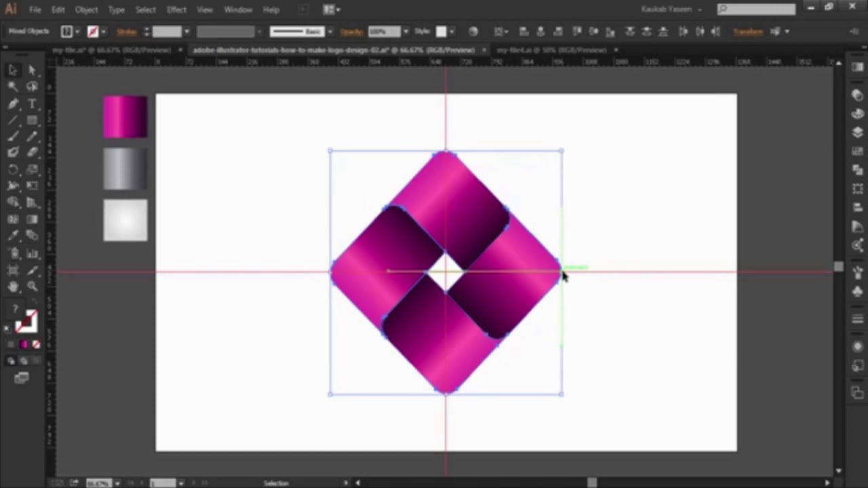Click the Transform link in control bar
868x488 pixels.
pos(748,31)
